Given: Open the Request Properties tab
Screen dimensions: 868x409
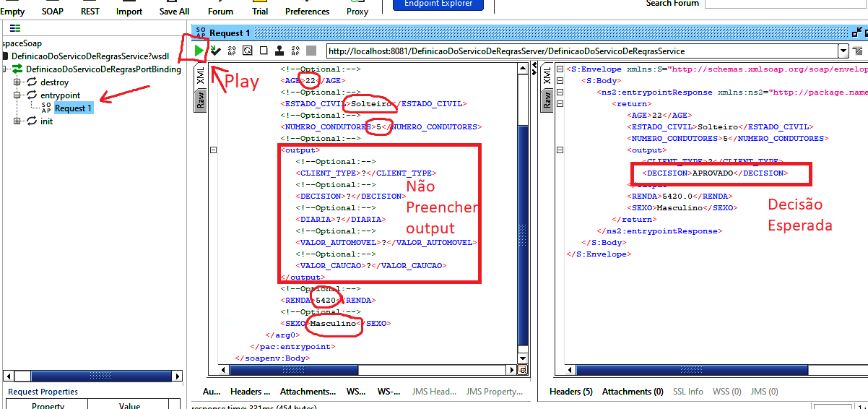Looking at the screenshot, I should point(43,392).
